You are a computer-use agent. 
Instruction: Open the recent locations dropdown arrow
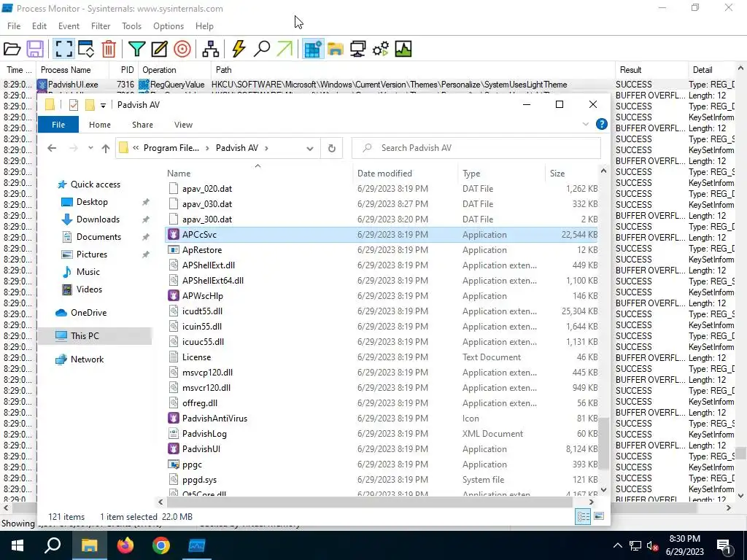tap(90, 148)
